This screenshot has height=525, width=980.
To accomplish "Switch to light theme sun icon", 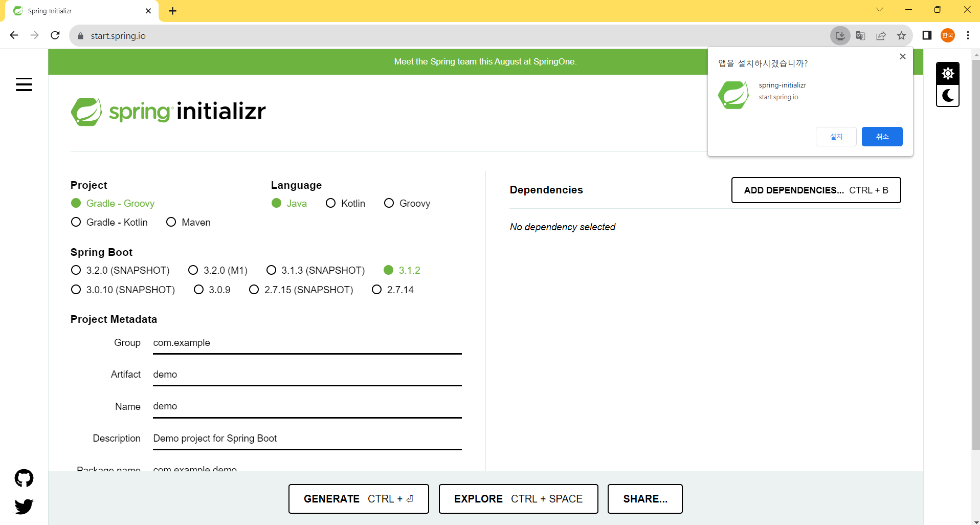I will (948, 74).
